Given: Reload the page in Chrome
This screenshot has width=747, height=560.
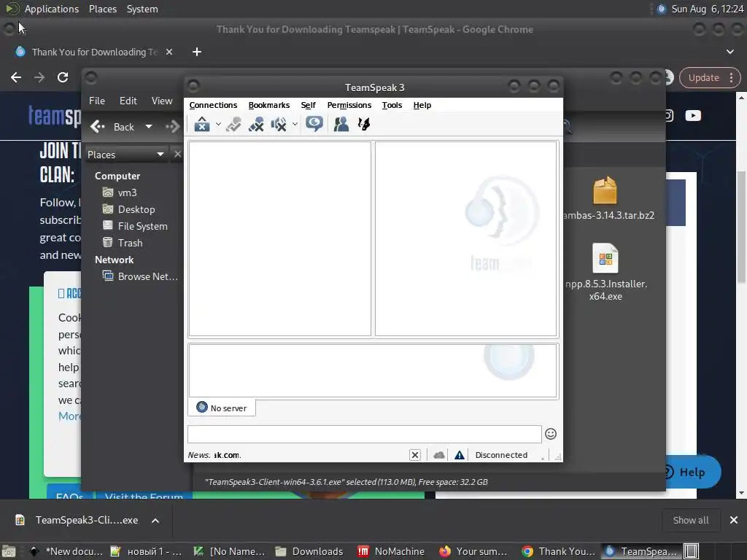Looking at the screenshot, I should (x=63, y=77).
